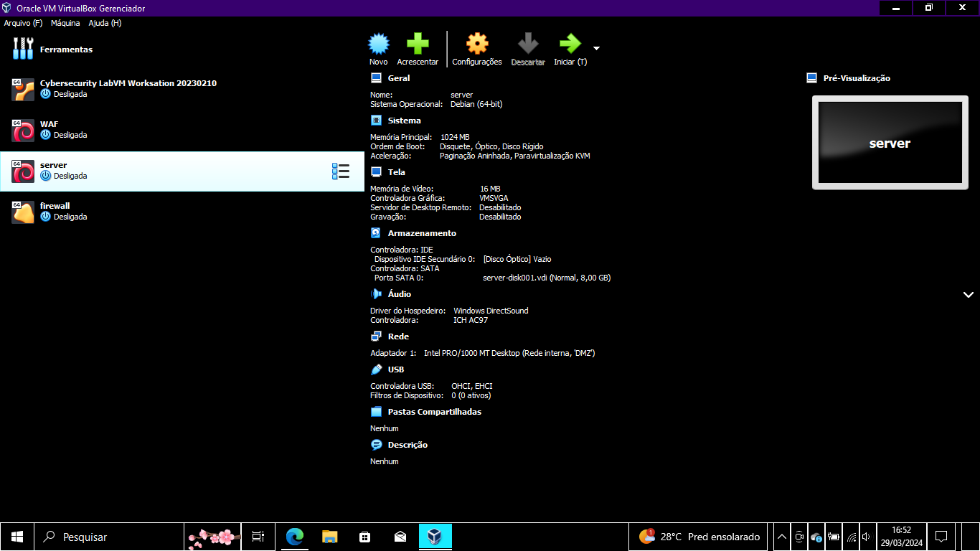Click the server-disk001.vdi storage entry

(547, 278)
